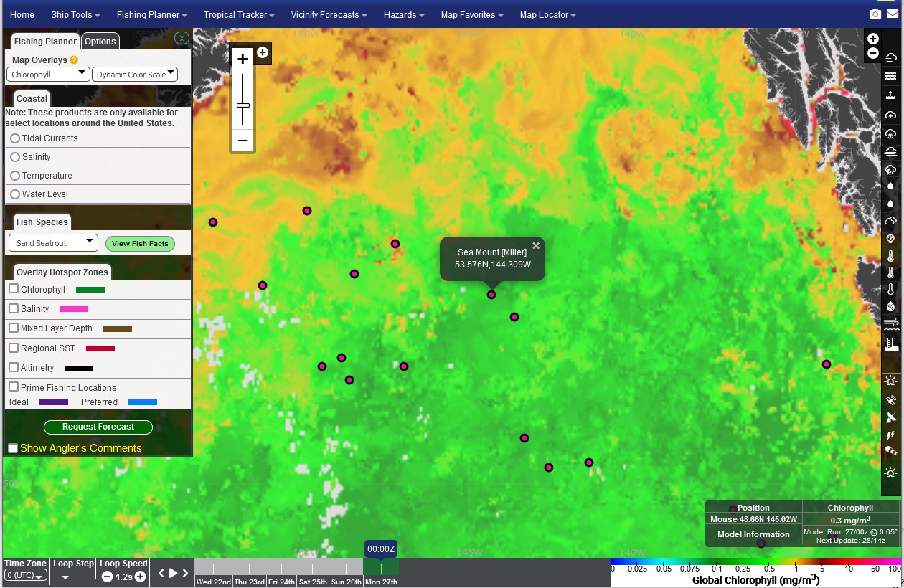Select the windsock icon
This screenshot has width=904, height=588.
[890, 452]
